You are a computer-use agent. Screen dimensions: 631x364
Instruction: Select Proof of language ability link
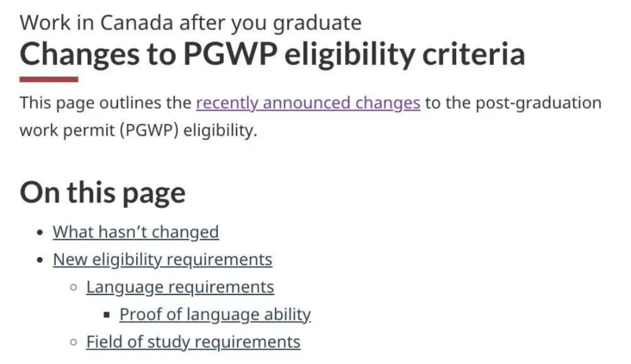pyautogui.click(x=215, y=314)
